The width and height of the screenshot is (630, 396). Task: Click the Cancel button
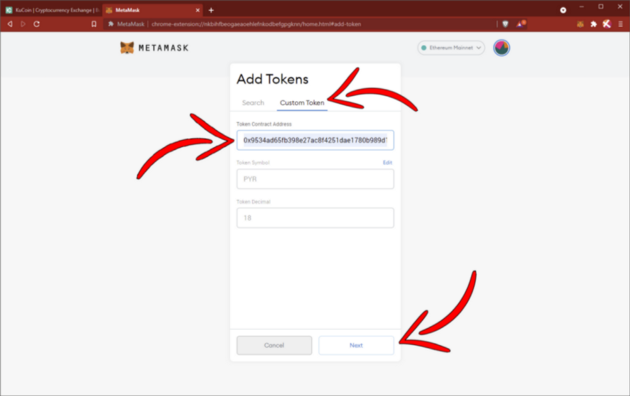[x=274, y=345]
